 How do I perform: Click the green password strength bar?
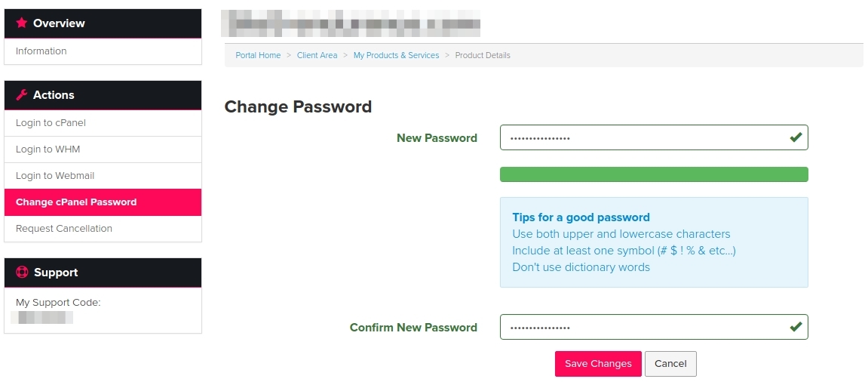pos(654,174)
